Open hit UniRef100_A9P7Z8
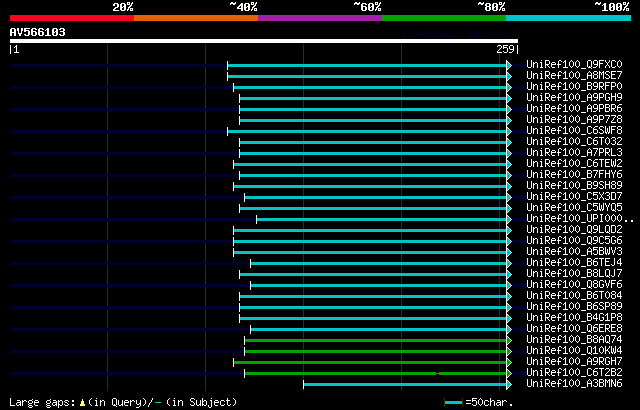This screenshot has height=410, width=640. click(574, 120)
